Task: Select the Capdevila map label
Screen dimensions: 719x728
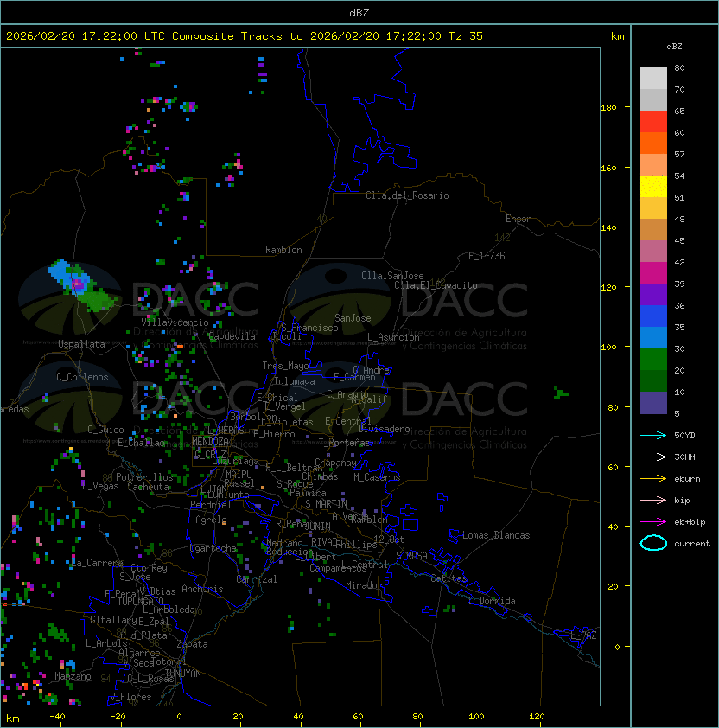Action: tap(232, 336)
